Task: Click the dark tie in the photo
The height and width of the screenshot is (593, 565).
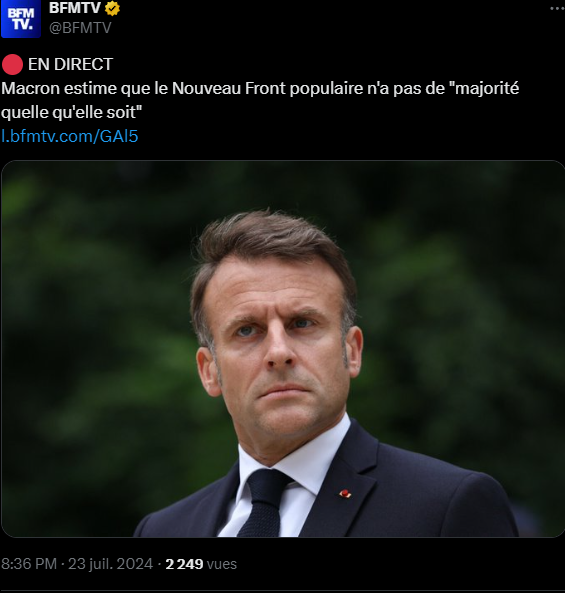Action: [x=265, y=503]
